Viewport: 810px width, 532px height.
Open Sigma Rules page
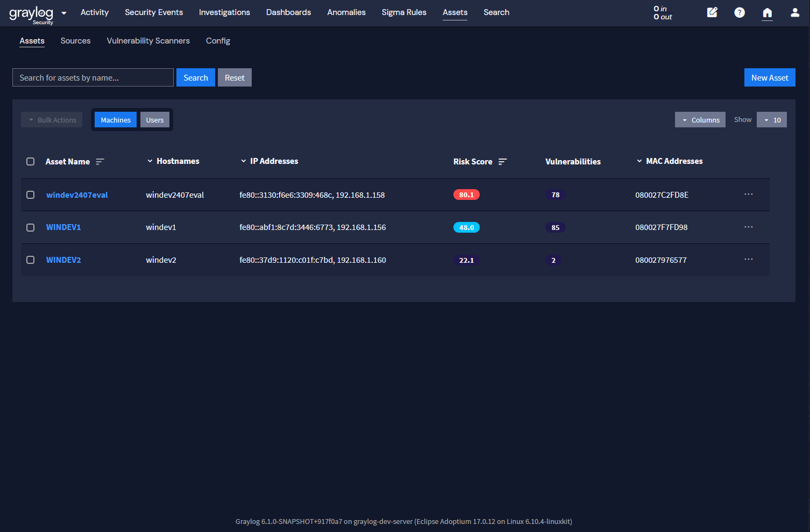point(404,12)
